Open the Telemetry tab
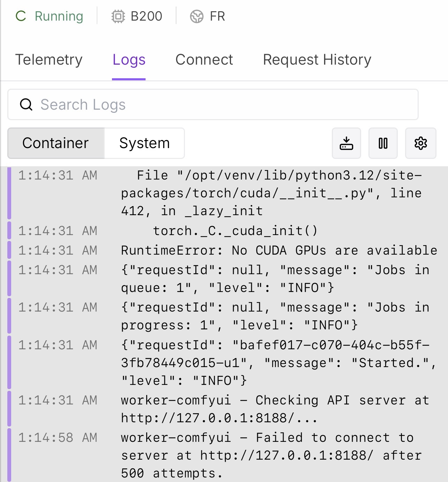The height and width of the screenshot is (482, 448). coord(49,60)
